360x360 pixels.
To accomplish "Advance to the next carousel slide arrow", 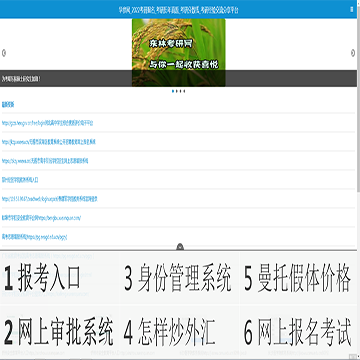I will coord(353,53).
